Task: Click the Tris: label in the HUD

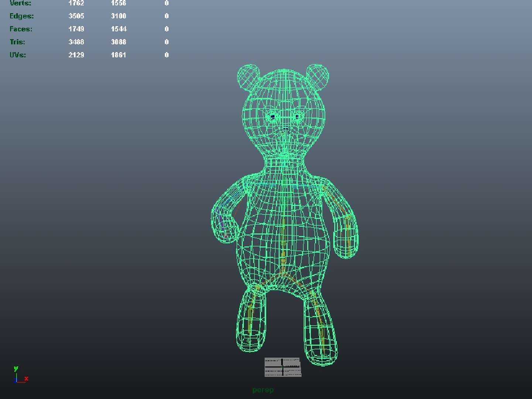Action: tap(17, 42)
